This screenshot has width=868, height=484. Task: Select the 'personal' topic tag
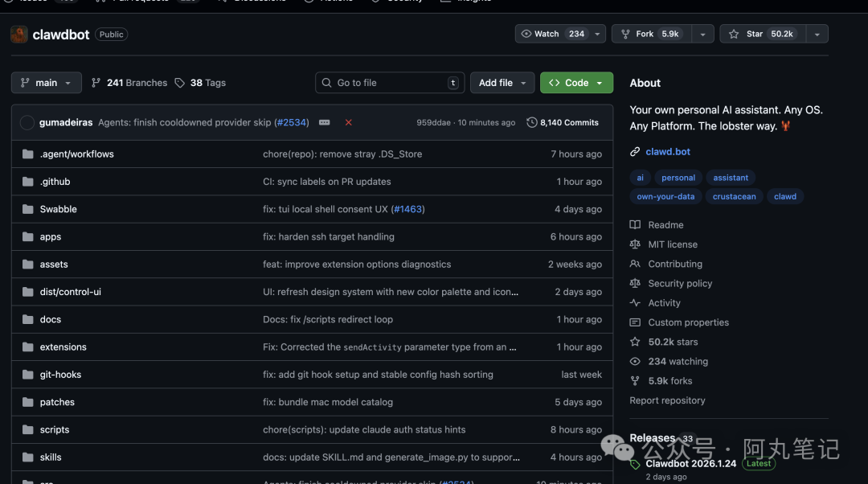[x=678, y=178]
